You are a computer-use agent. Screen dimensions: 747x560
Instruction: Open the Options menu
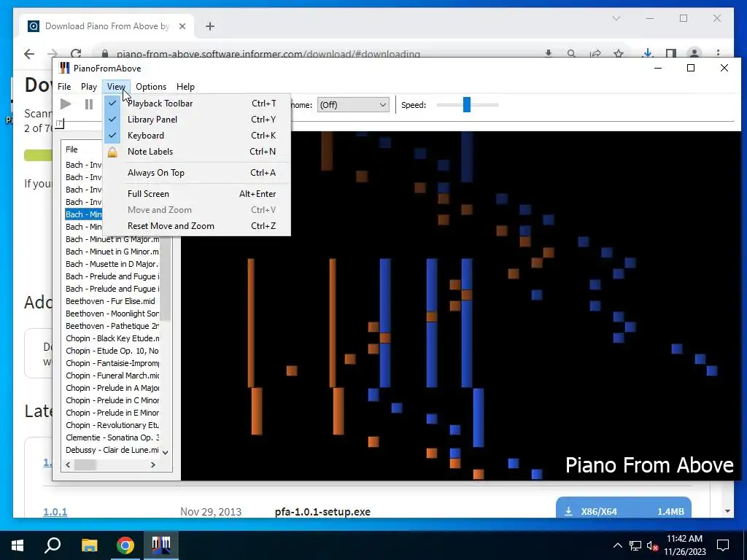(151, 87)
